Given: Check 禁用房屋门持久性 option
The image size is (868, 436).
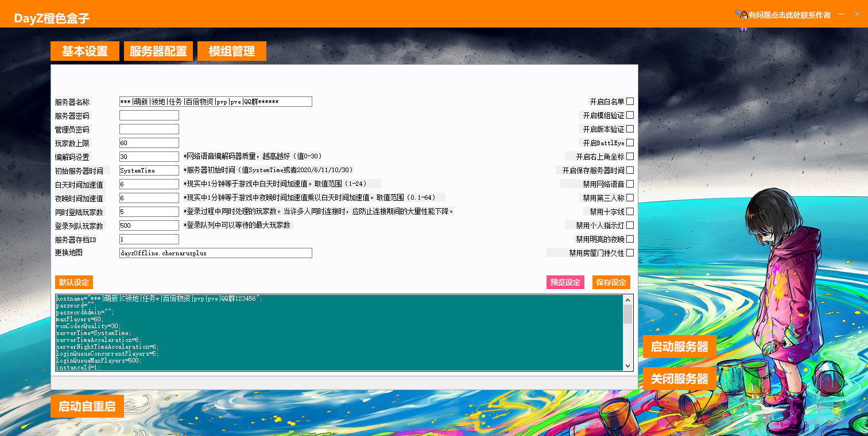Looking at the screenshot, I should pyautogui.click(x=630, y=253).
